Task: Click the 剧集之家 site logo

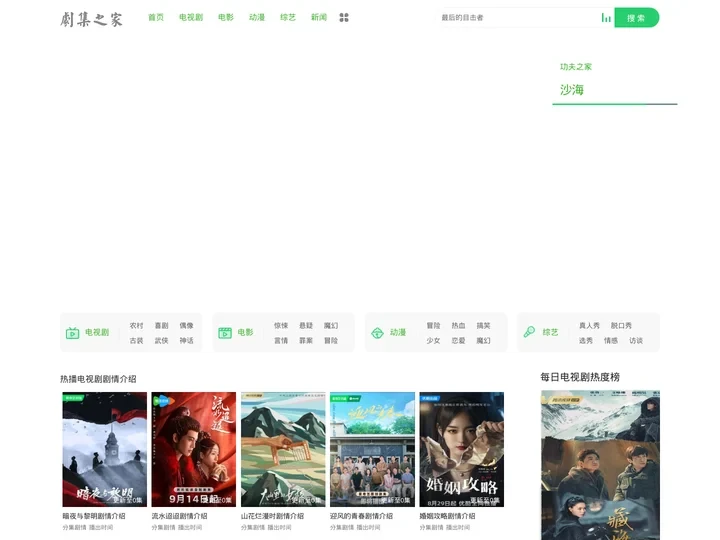Action: 91,19
